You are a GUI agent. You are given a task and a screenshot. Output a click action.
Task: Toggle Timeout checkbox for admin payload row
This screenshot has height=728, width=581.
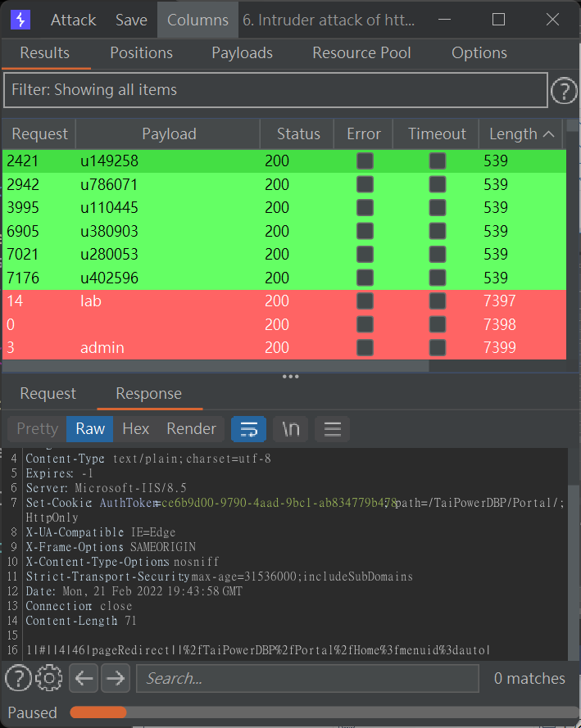437,348
